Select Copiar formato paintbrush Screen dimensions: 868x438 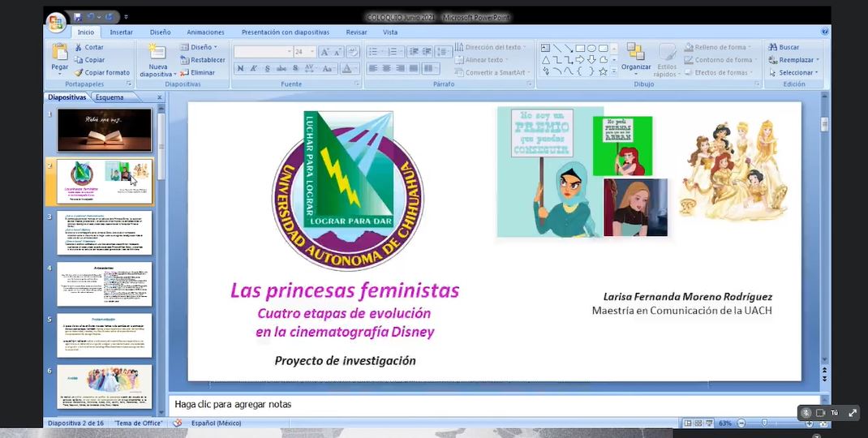click(x=102, y=72)
